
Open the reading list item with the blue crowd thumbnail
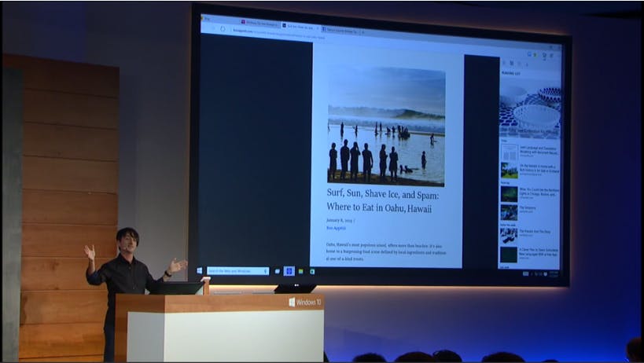[x=530, y=212]
